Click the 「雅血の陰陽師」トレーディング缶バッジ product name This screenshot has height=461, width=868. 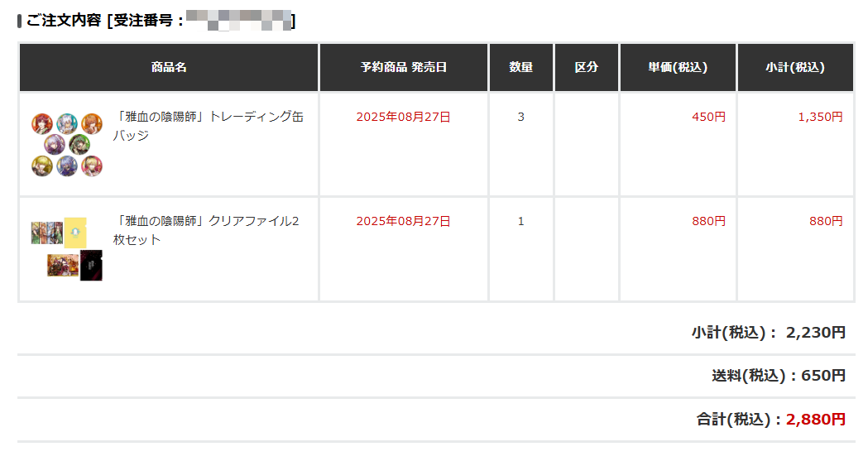tap(209, 126)
